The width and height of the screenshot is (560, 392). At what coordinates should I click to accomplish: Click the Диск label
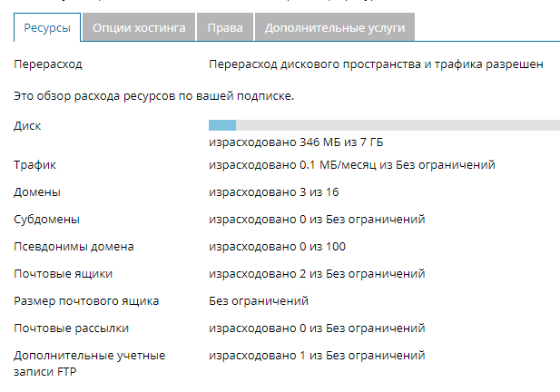tap(27, 125)
